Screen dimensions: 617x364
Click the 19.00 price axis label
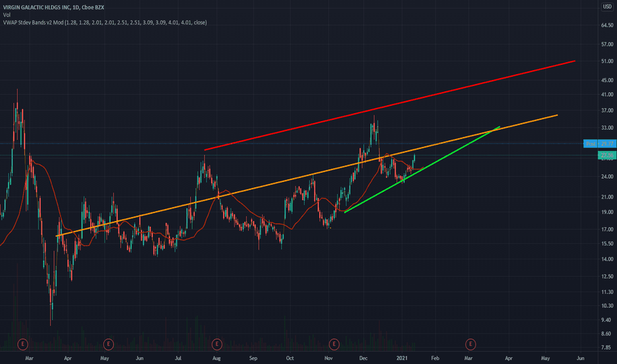click(x=607, y=212)
